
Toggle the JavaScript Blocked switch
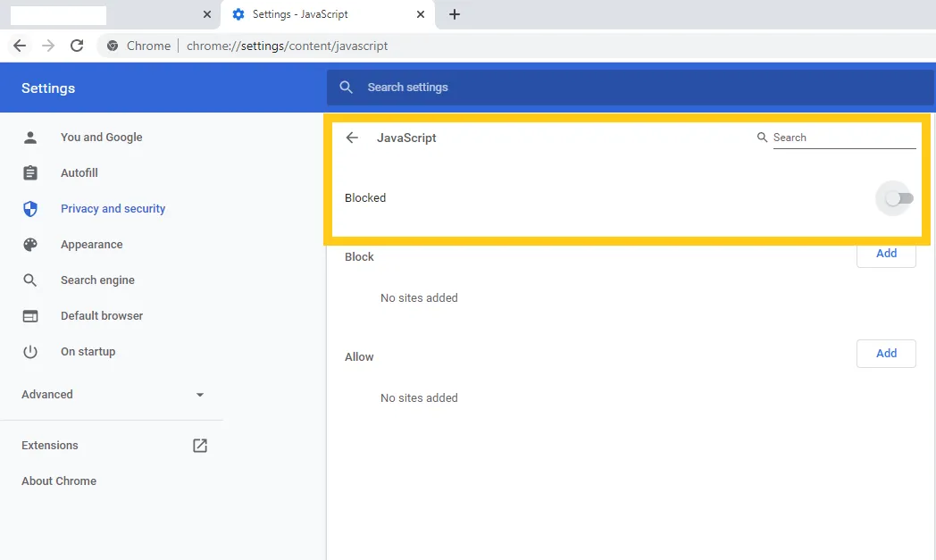tap(899, 198)
